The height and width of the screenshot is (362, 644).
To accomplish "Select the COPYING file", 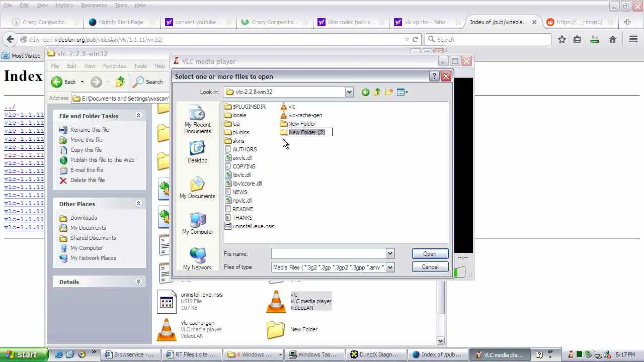I will click(240, 166).
